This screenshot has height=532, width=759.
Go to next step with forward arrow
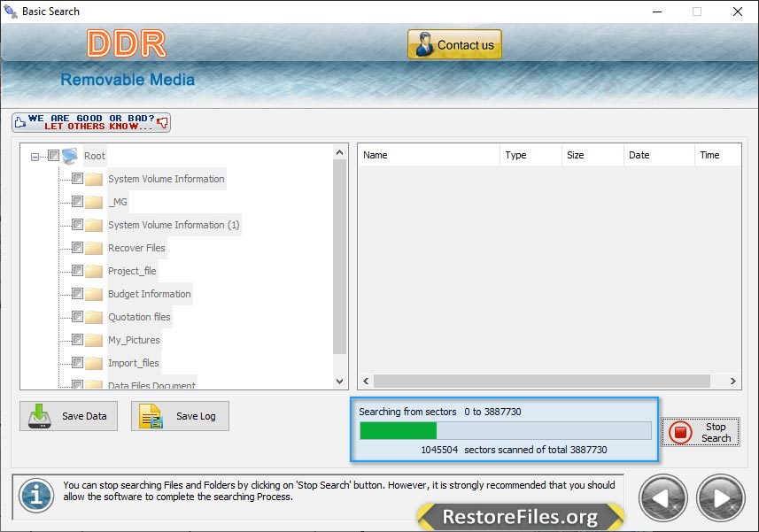(721, 498)
